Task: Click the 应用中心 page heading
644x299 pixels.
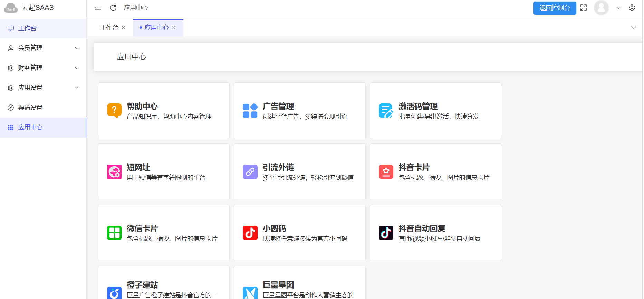Action: coord(132,57)
